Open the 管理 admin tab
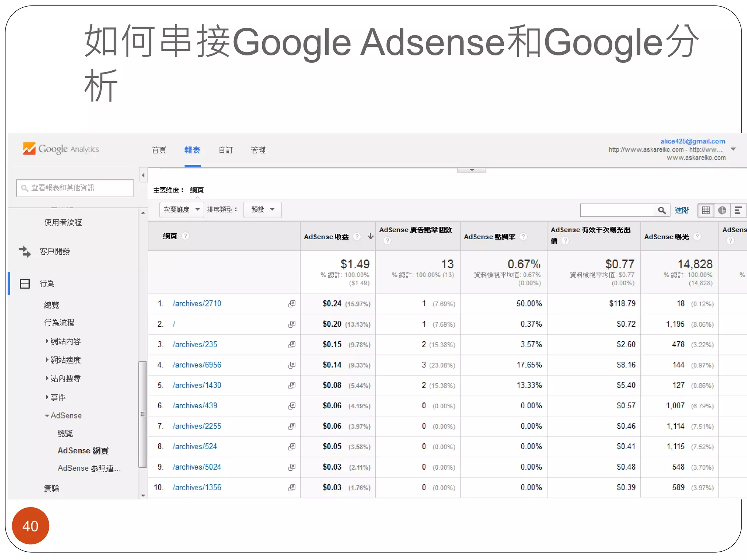Image resolution: width=747 pixels, height=560 pixels. tap(258, 150)
